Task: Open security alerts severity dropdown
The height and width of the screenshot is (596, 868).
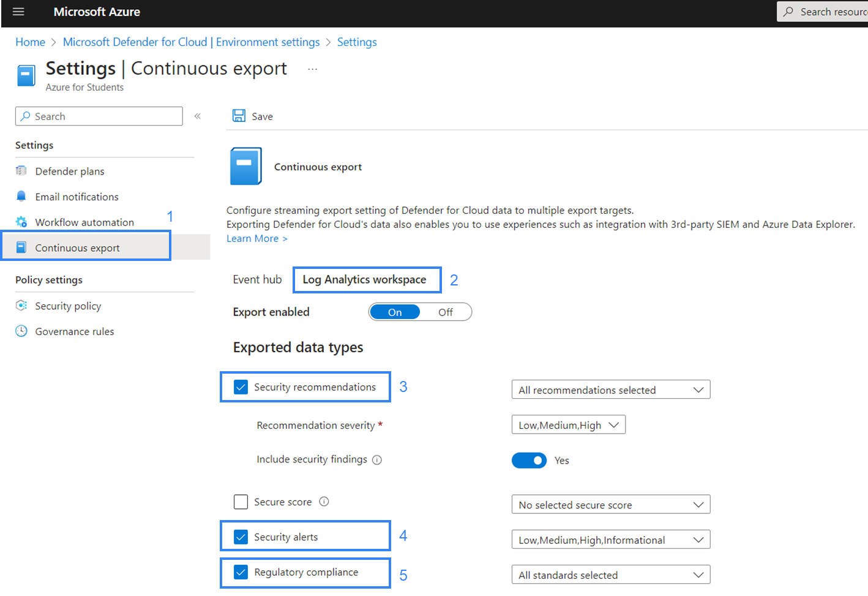Action: pyautogui.click(x=611, y=540)
